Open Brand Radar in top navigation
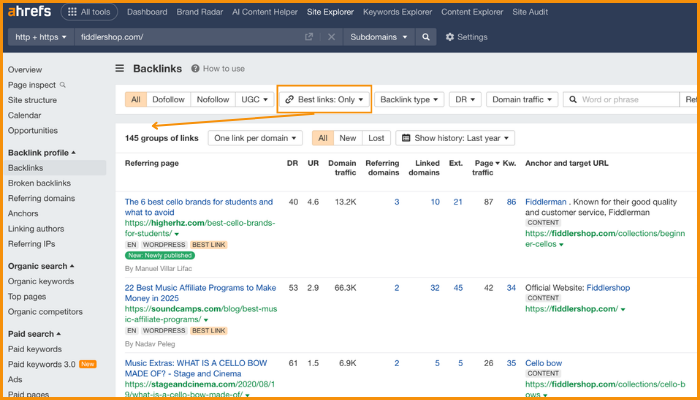700x400 pixels. [200, 12]
